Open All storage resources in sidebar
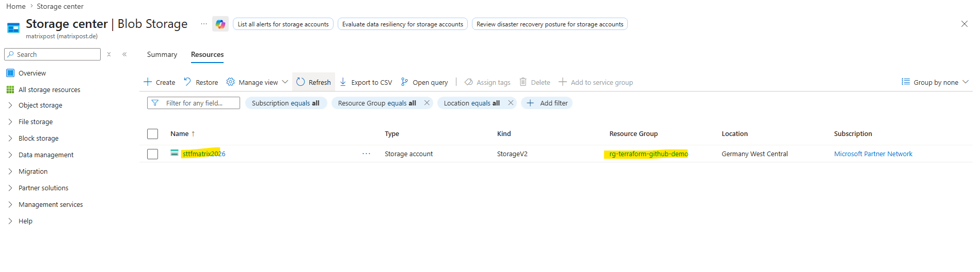The height and width of the screenshot is (272, 980). [49, 89]
